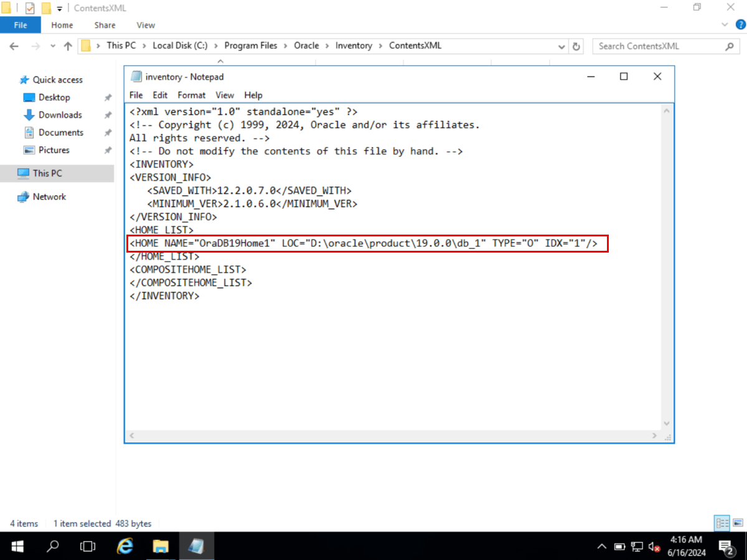Open Properties from the Quick Access Toolbar
The height and width of the screenshot is (560, 747).
click(29, 7)
